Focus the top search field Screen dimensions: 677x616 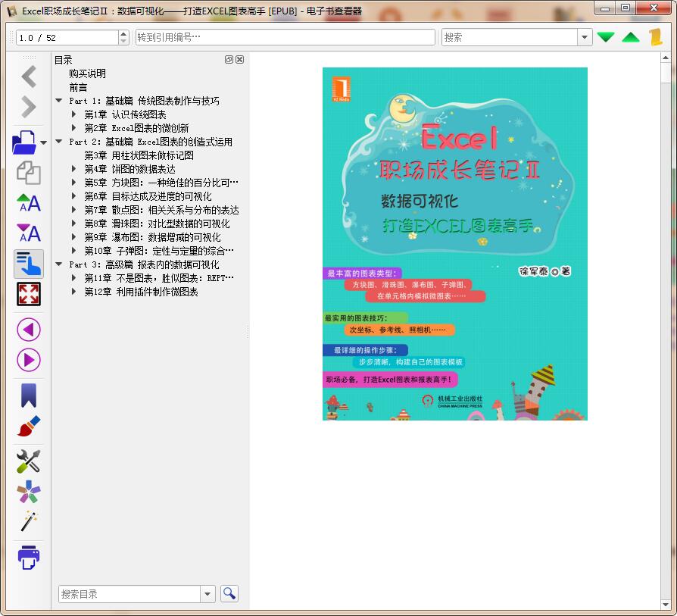click(x=510, y=37)
